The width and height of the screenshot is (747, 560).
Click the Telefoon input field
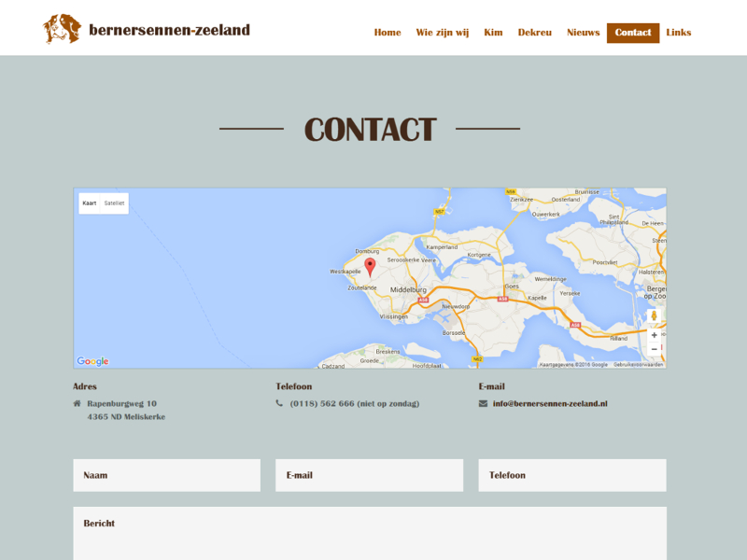coord(572,475)
